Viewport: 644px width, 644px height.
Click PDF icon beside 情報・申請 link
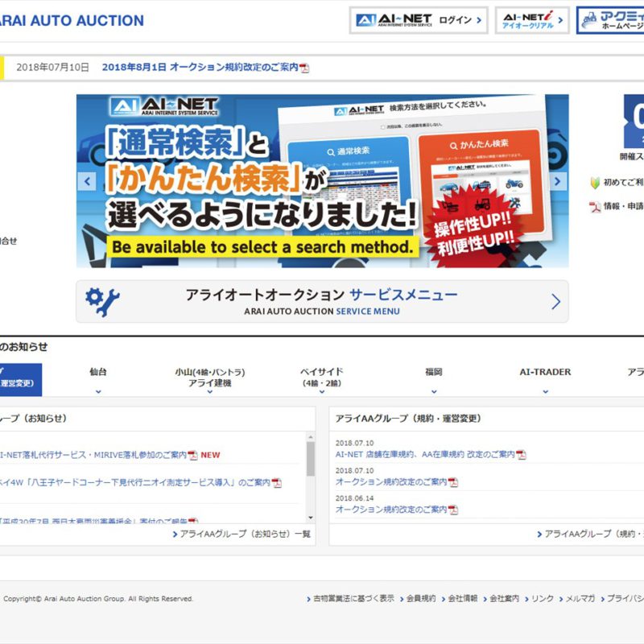595,207
